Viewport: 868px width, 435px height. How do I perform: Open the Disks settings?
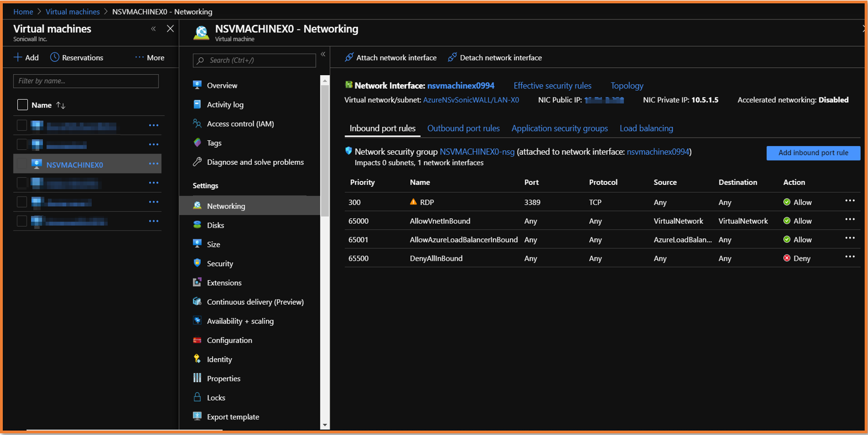(215, 226)
